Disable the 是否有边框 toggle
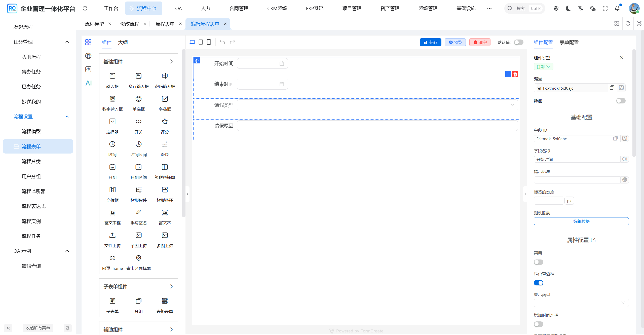 538,283
